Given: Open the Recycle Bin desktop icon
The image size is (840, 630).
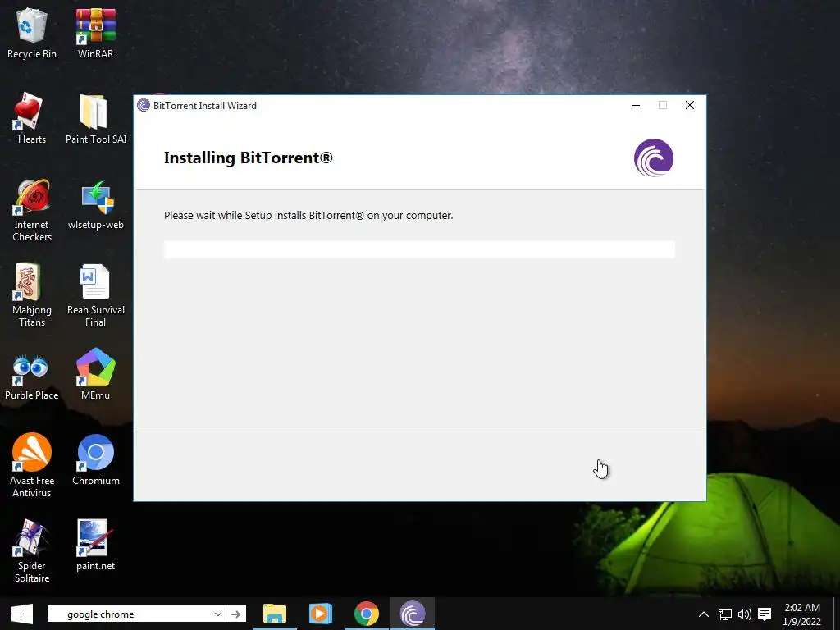Looking at the screenshot, I should click(x=32, y=33).
